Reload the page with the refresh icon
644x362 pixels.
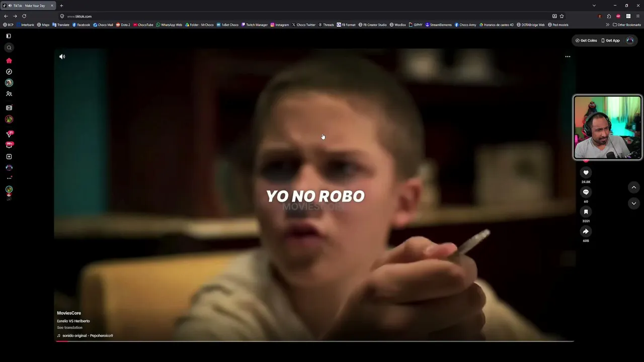[24, 16]
